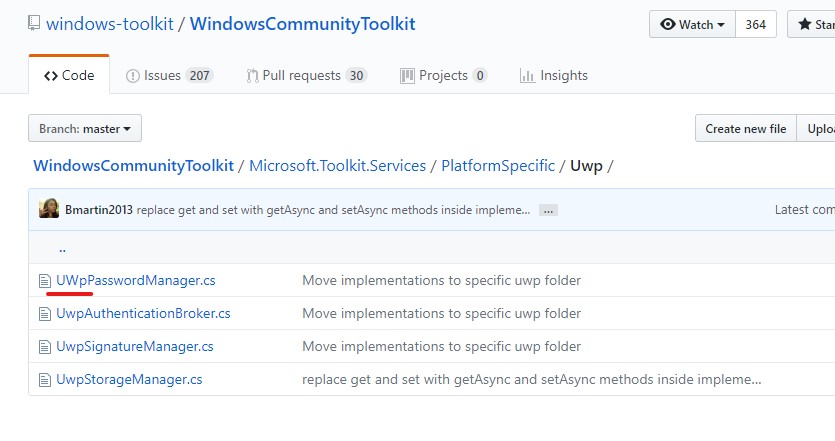
Task: Click Create new file button
Action: tap(746, 128)
